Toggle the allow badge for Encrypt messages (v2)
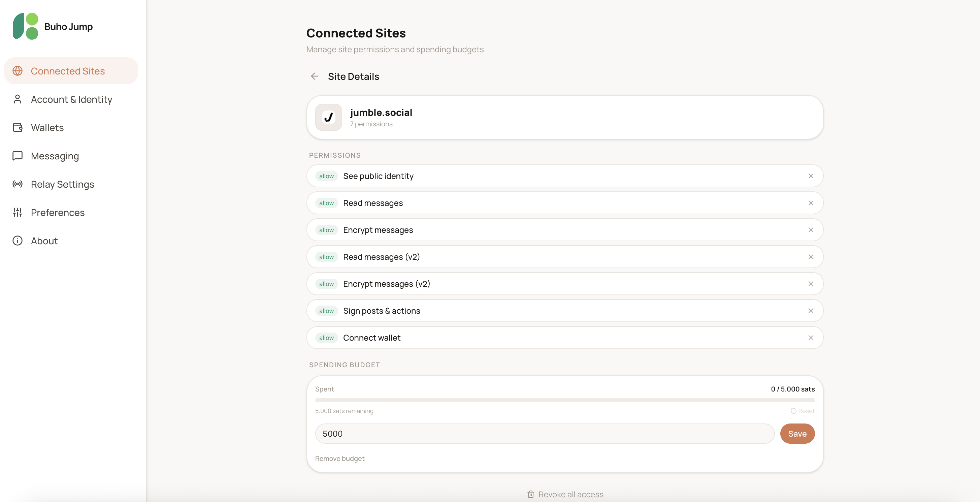This screenshot has height=502, width=980. click(326, 284)
